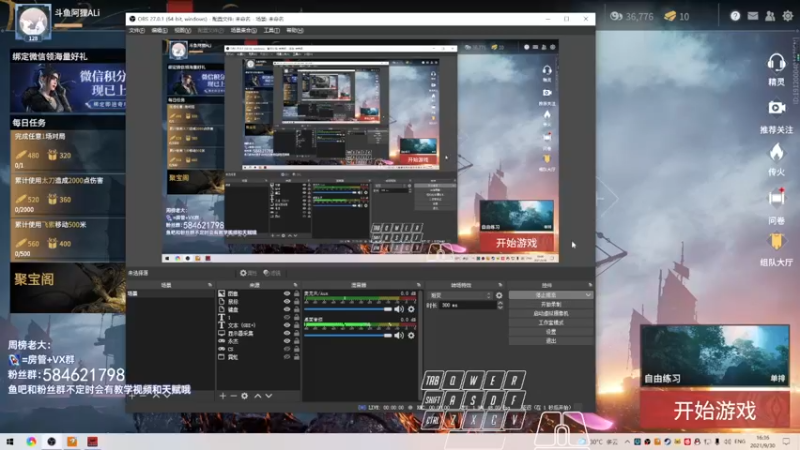The height and width of the screenshot is (450, 800).
Task: Toggle lock on 键盘 source
Action: [296, 310]
